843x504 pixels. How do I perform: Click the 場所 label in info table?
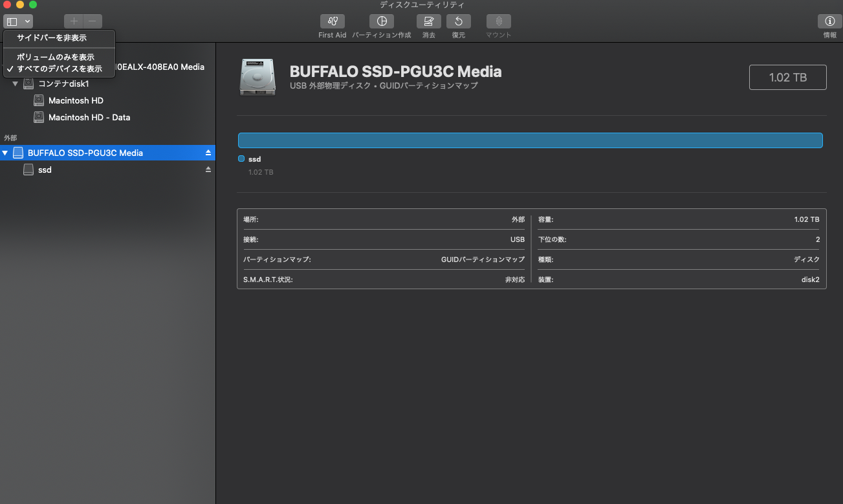tap(250, 219)
